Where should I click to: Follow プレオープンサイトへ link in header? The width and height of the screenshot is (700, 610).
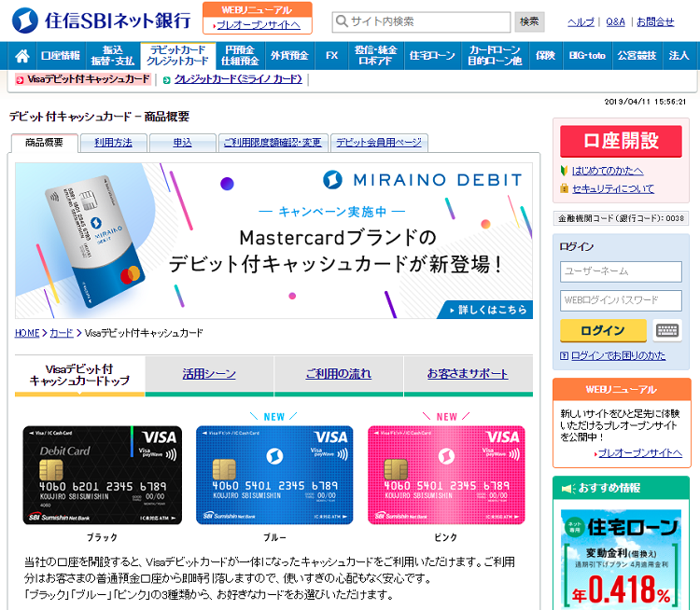259,25
